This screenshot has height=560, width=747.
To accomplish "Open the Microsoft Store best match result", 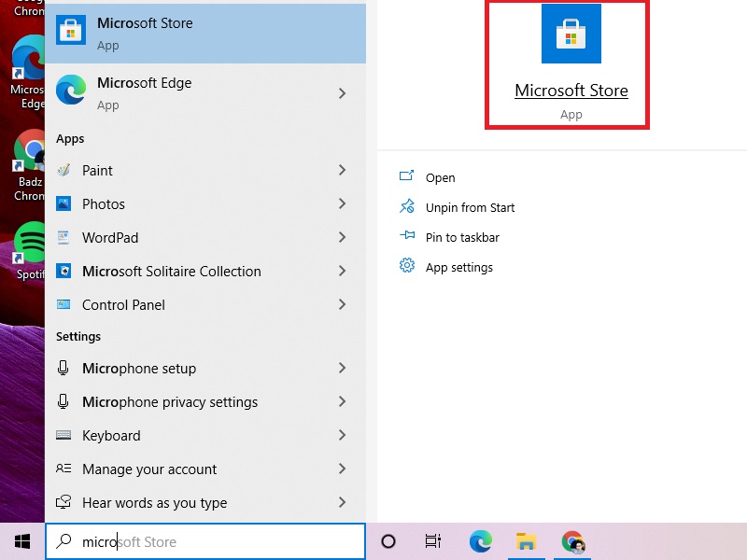I will pyautogui.click(x=205, y=34).
